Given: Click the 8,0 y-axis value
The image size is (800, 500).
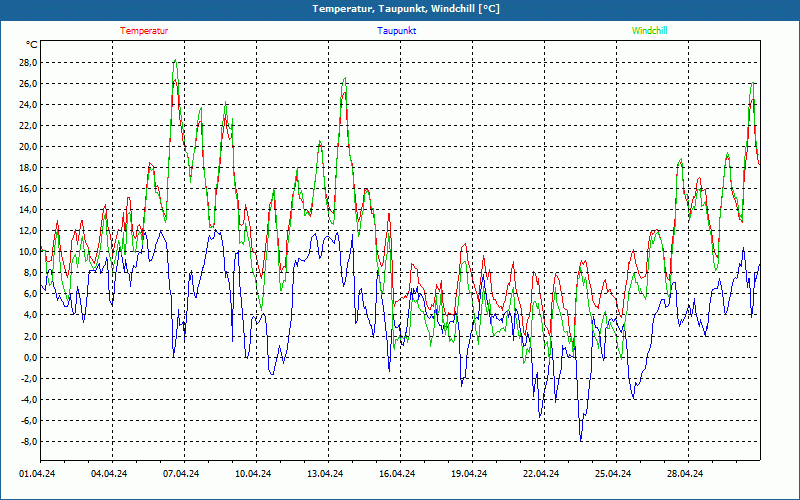Looking at the screenshot, I should (30, 273).
